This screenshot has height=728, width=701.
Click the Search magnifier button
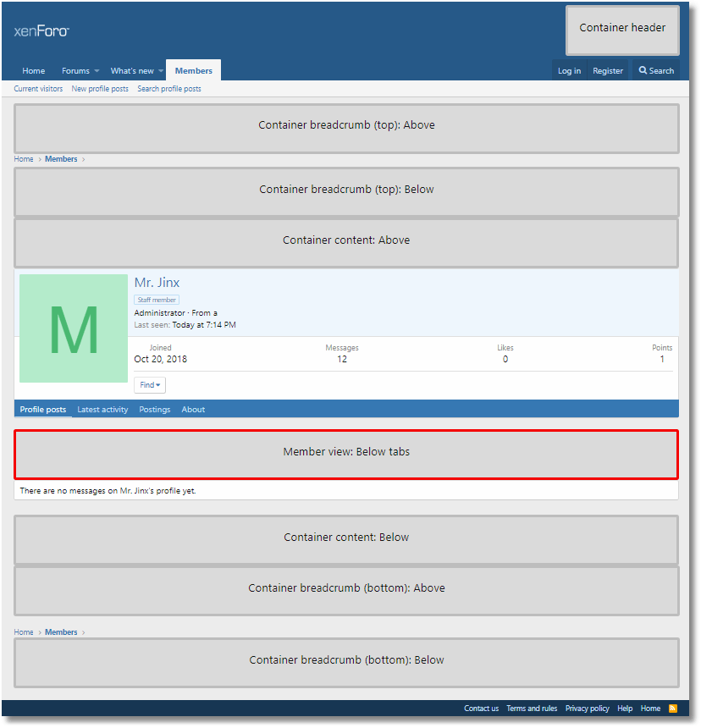pyautogui.click(x=656, y=71)
